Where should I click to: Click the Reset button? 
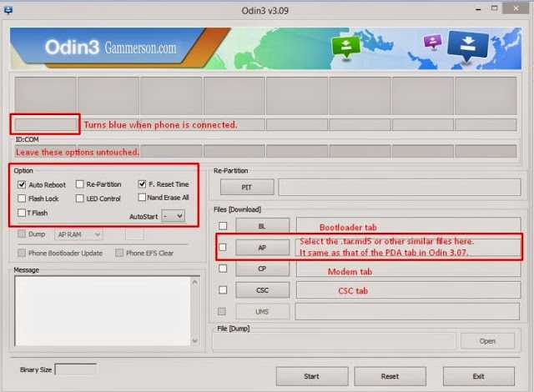[x=389, y=376]
